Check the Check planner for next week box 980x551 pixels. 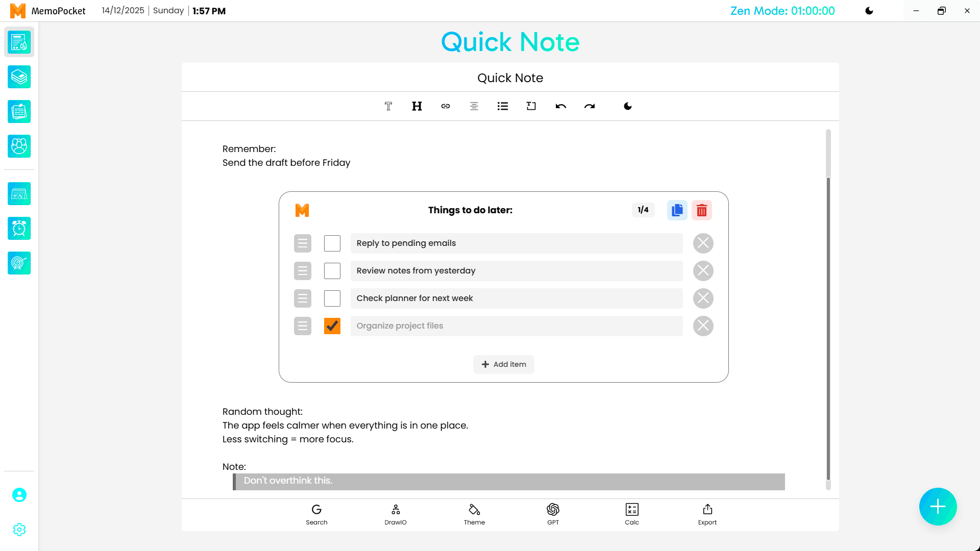pyautogui.click(x=332, y=298)
